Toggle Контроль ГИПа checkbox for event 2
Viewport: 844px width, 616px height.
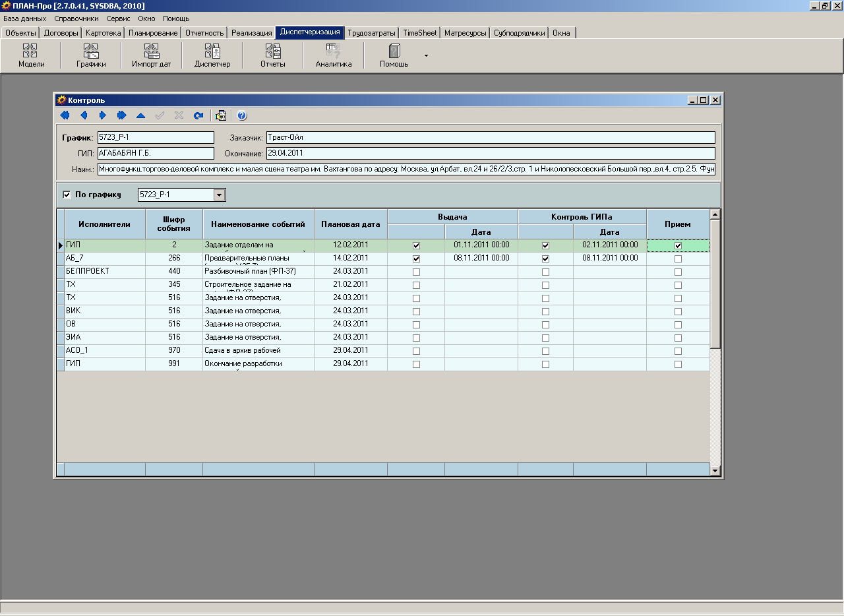click(545, 245)
